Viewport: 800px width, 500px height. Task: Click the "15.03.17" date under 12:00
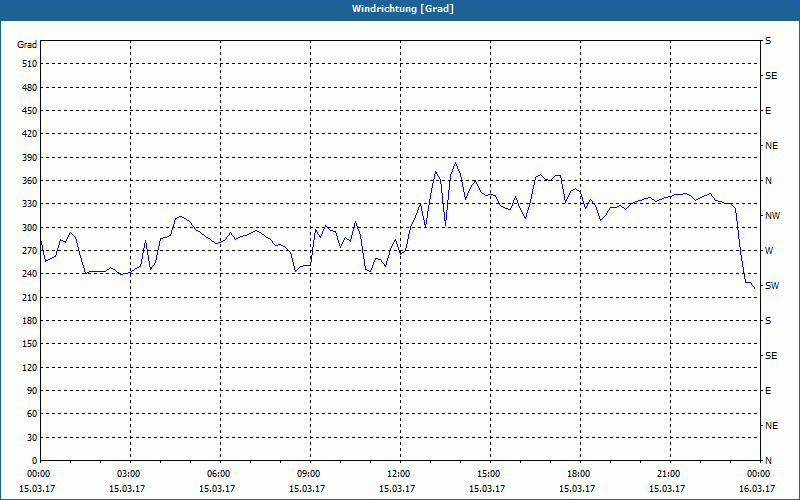tap(397, 489)
